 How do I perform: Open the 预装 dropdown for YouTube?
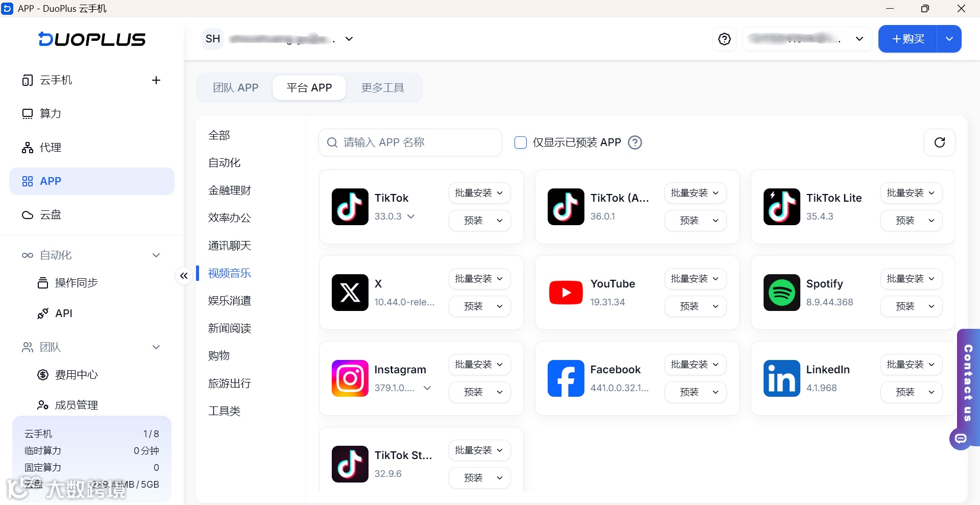[x=695, y=306]
